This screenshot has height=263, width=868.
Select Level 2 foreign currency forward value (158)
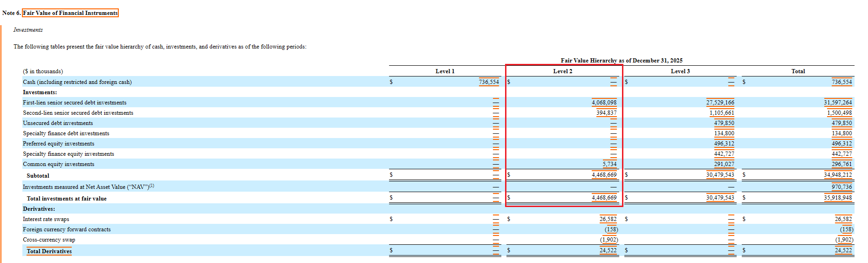click(x=611, y=229)
